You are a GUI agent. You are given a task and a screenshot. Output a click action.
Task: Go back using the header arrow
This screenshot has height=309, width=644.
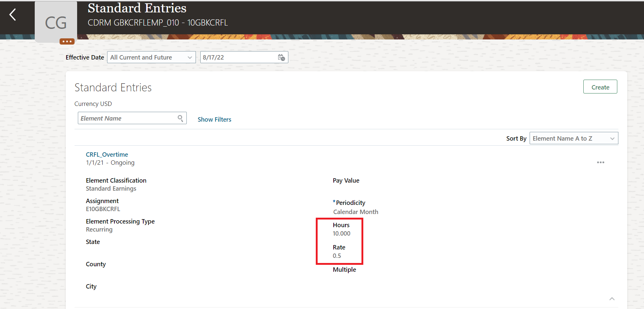coord(13,15)
